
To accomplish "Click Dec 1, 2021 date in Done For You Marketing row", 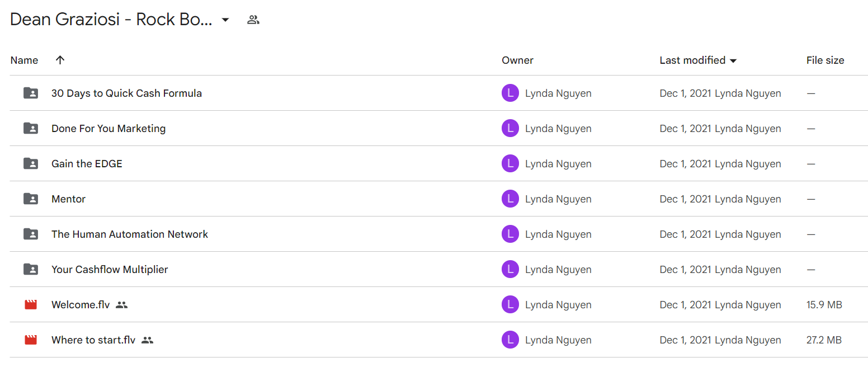I will click(x=686, y=129).
